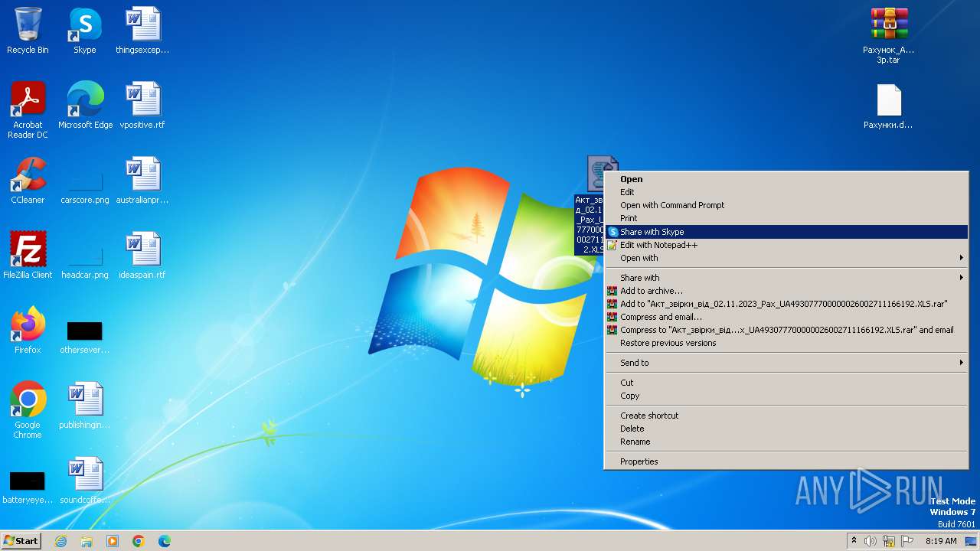980x551 pixels.
Task: Launch Chrome from the taskbar
Action: (x=139, y=541)
